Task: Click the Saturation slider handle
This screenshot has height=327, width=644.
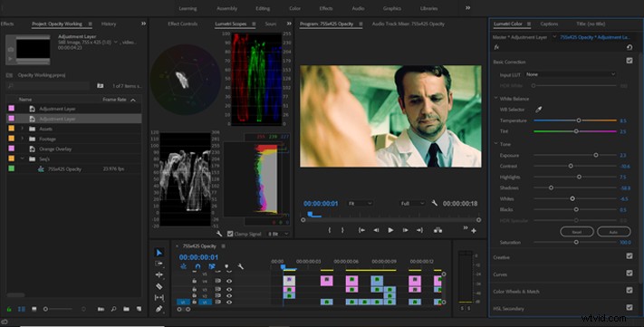Action: (x=576, y=242)
